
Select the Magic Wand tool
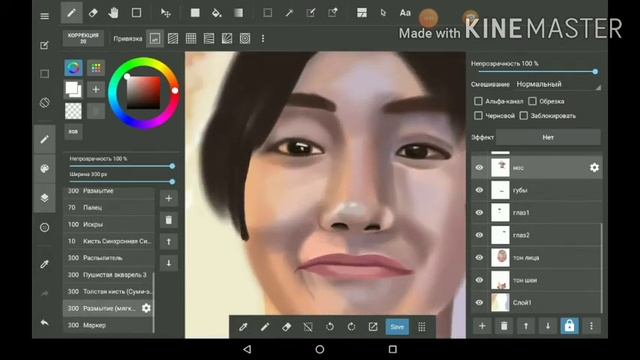289,13
